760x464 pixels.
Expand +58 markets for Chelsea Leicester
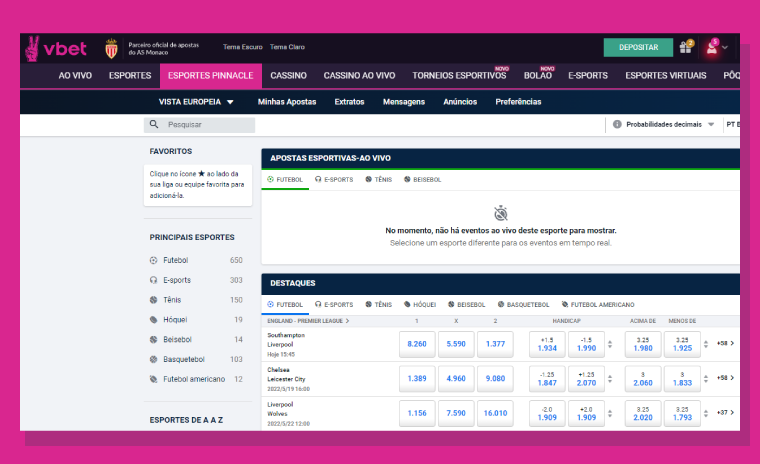point(726,378)
